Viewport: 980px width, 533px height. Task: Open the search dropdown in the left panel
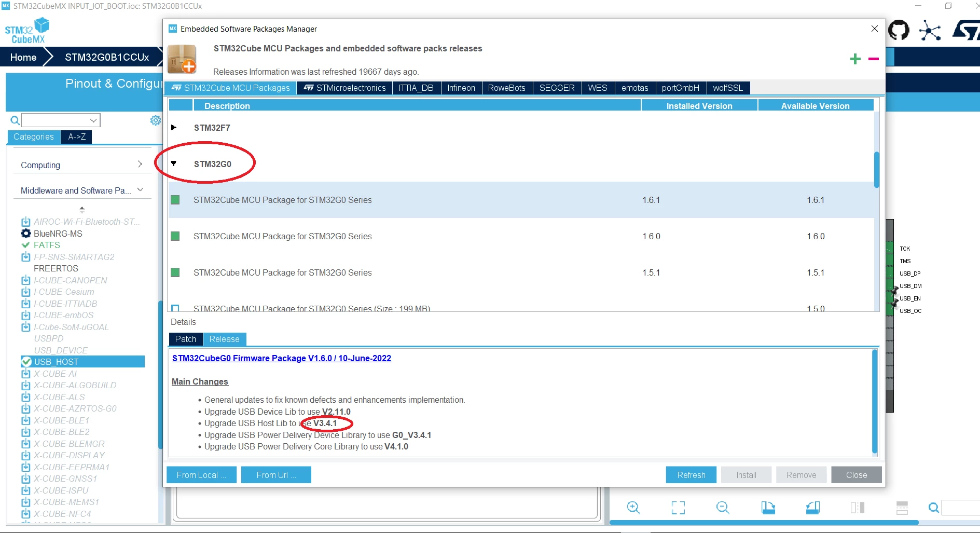click(93, 120)
